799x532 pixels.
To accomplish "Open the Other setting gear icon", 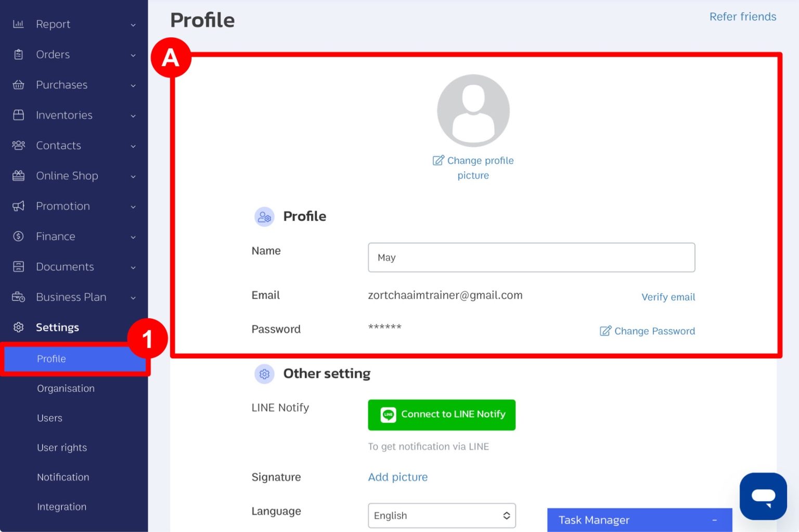I will (264, 373).
